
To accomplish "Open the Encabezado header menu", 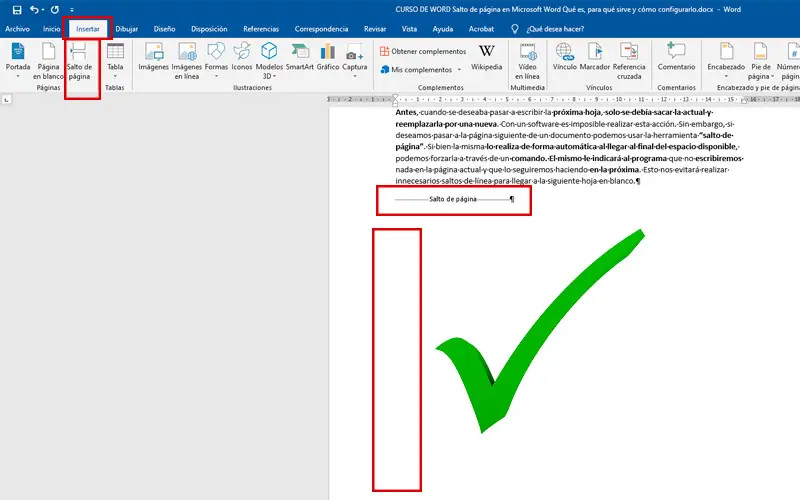I will tap(726, 61).
